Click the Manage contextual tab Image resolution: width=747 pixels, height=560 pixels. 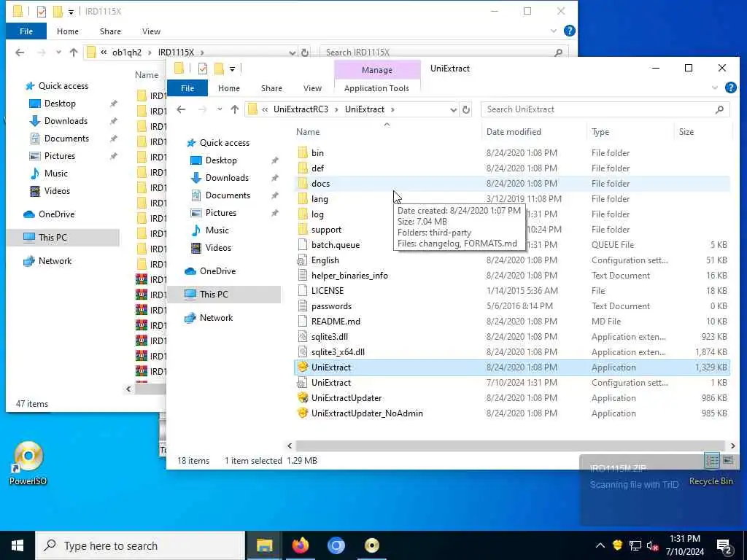[x=377, y=70]
